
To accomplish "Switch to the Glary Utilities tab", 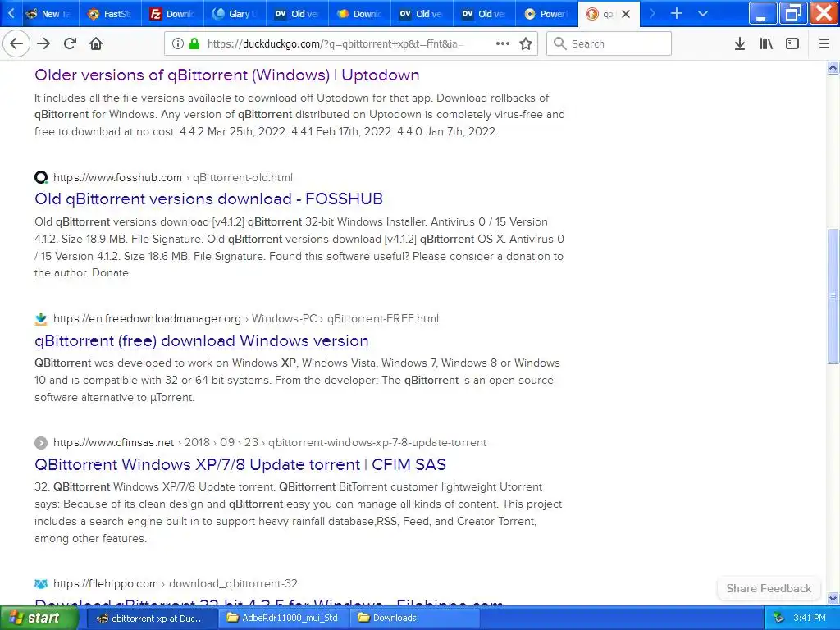I will click(x=235, y=14).
